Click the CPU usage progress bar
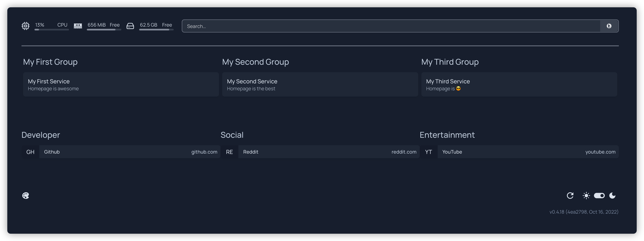 click(x=52, y=30)
